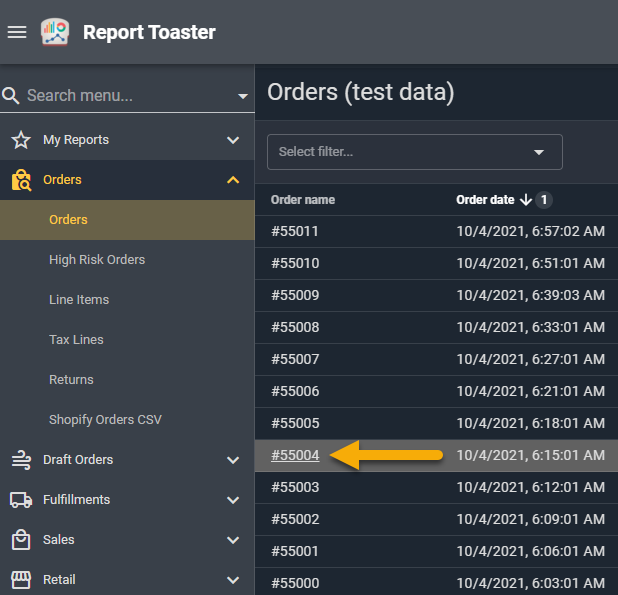Open order #55009

pyautogui.click(x=295, y=295)
